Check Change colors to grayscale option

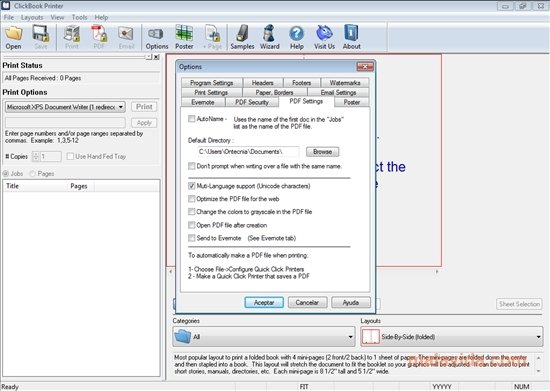[192, 212]
